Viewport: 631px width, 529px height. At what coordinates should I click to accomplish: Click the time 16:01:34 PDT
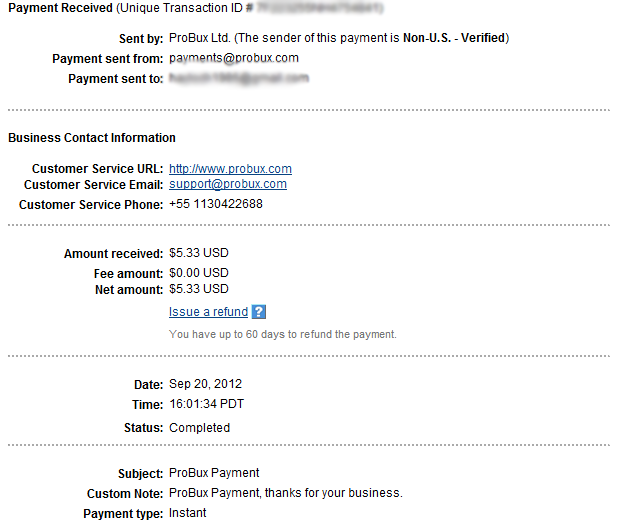pyautogui.click(x=206, y=404)
